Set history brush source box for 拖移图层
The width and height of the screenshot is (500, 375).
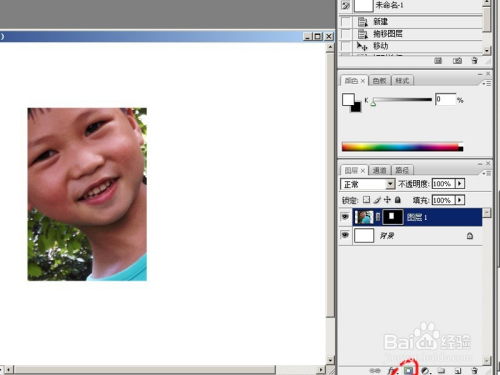click(346, 34)
